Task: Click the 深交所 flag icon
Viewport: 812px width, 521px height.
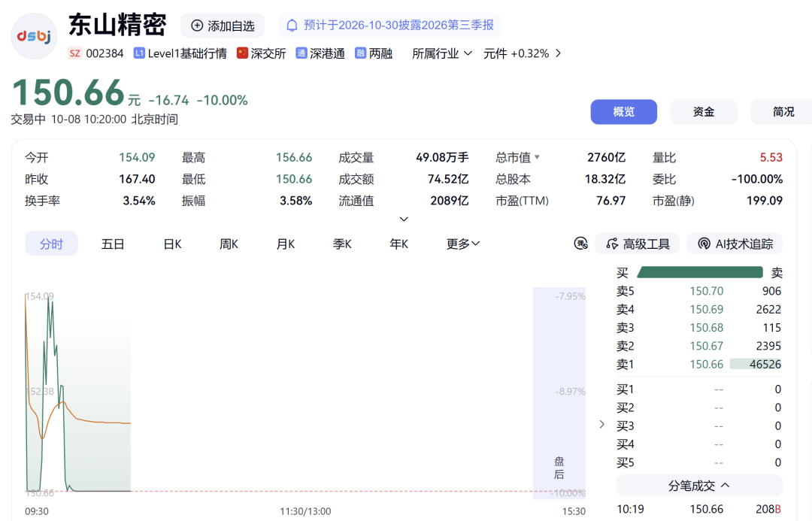Action: 242,53
